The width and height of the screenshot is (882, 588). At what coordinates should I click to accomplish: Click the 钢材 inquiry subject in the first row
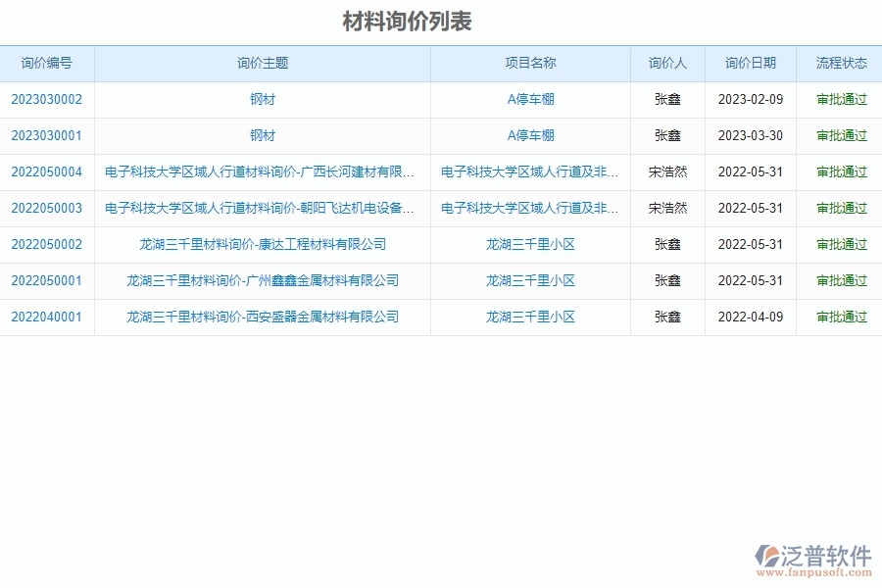(x=263, y=99)
